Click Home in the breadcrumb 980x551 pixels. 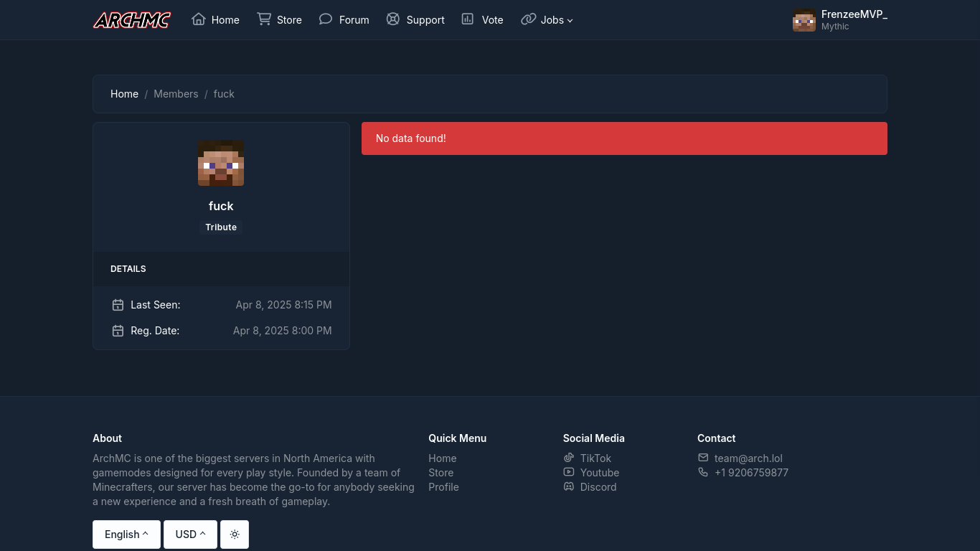[x=124, y=94]
